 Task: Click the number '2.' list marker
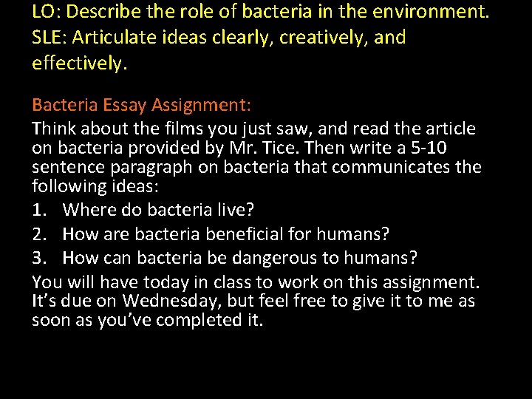click(x=41, y=235)
